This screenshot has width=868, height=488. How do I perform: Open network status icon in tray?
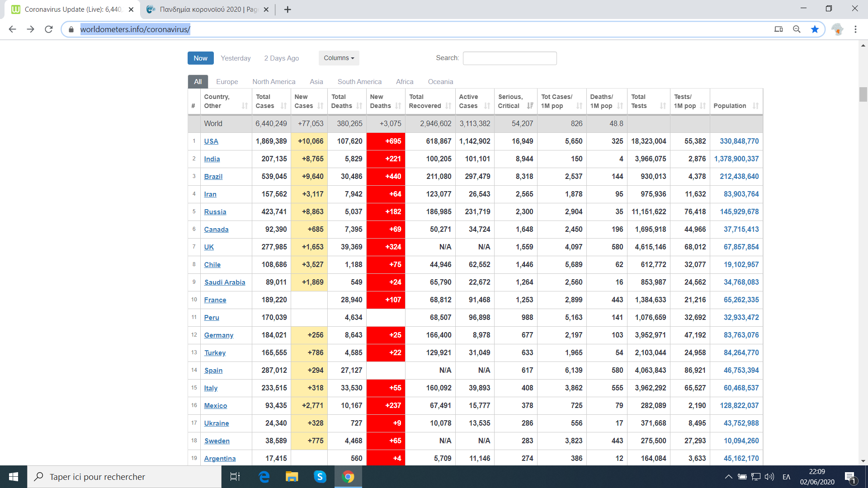(756, 477)
